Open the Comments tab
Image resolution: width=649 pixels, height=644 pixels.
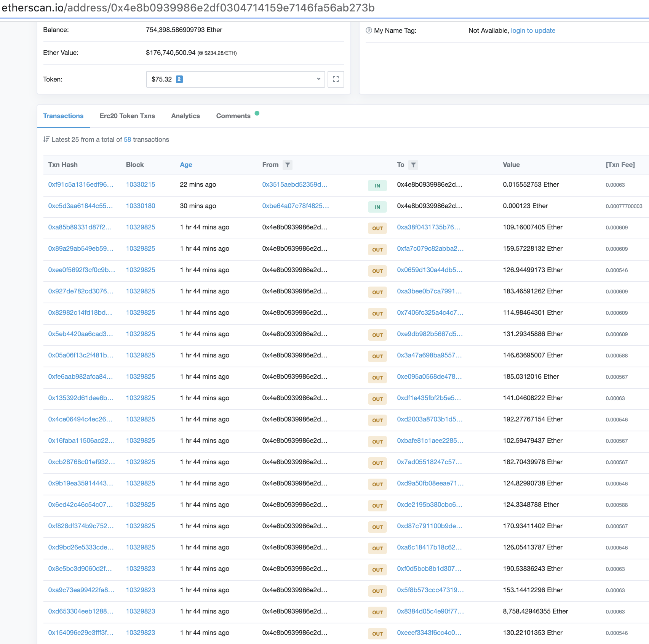pos(233,116)
